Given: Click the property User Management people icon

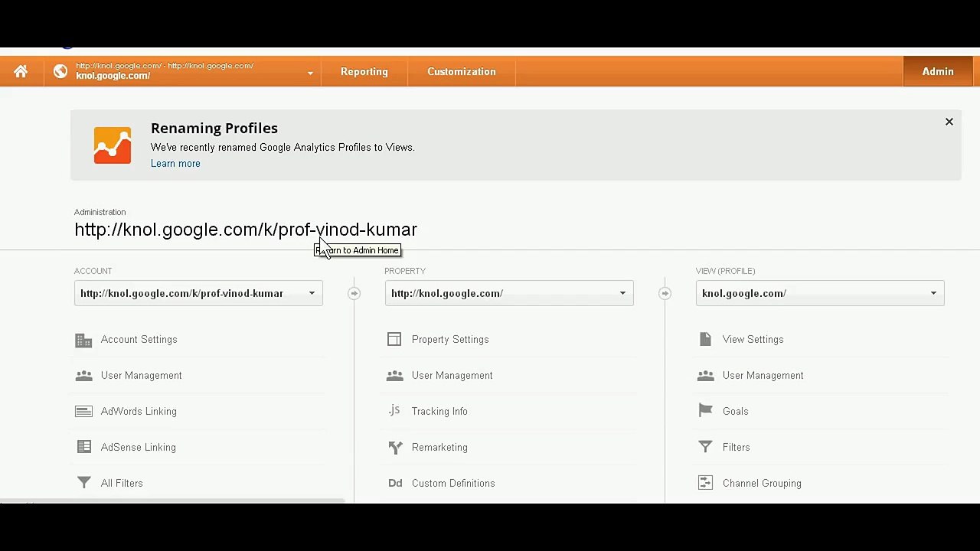Looking at the screenshot, I should point(394,376).
